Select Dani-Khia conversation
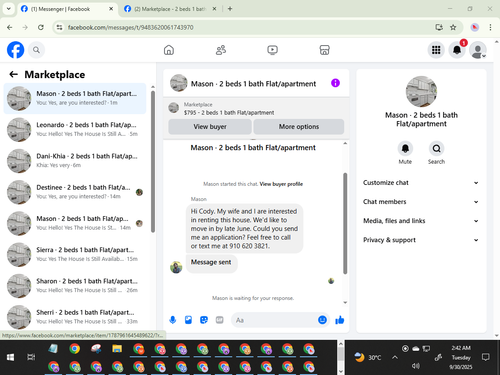The width and height of the screenshot is (500, 375). [x=75, y=160]
